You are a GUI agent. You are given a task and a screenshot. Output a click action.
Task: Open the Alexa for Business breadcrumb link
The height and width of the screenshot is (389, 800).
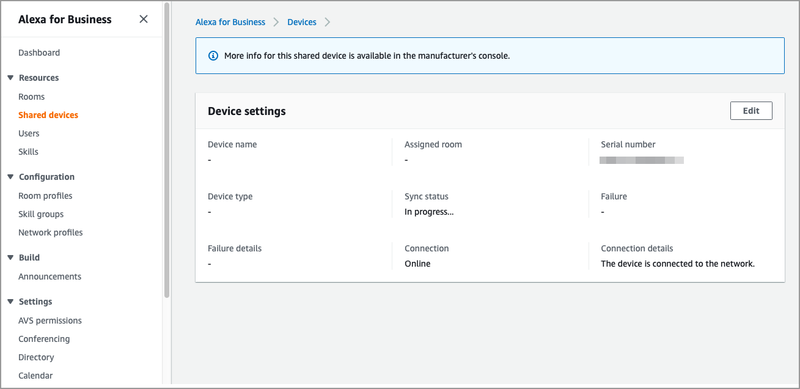230,22
